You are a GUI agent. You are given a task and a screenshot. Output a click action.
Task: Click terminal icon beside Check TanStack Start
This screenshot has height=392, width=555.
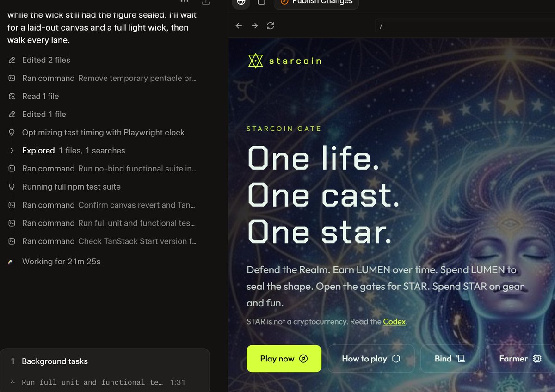(x=12, y=241)
